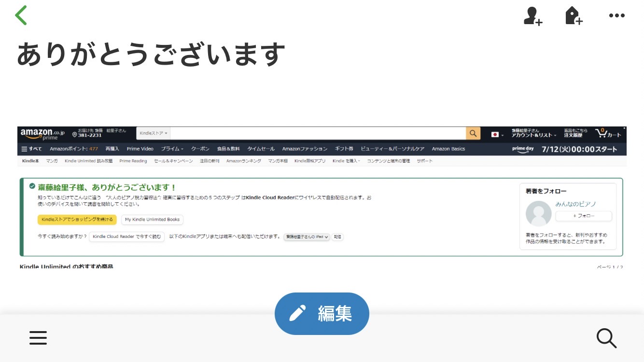Open the プライム dropdown menu
Screen dimensions: 644x362
172,149
